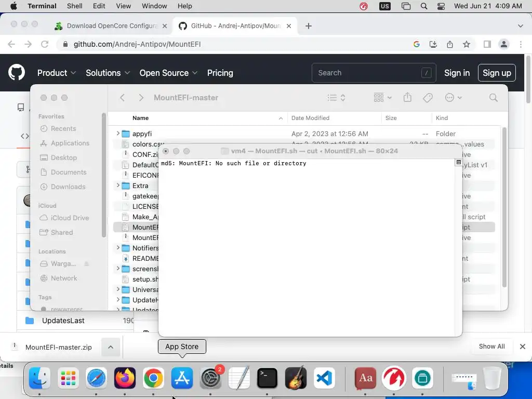Click the Sign in link
The image size is (532, 399).
457,73
